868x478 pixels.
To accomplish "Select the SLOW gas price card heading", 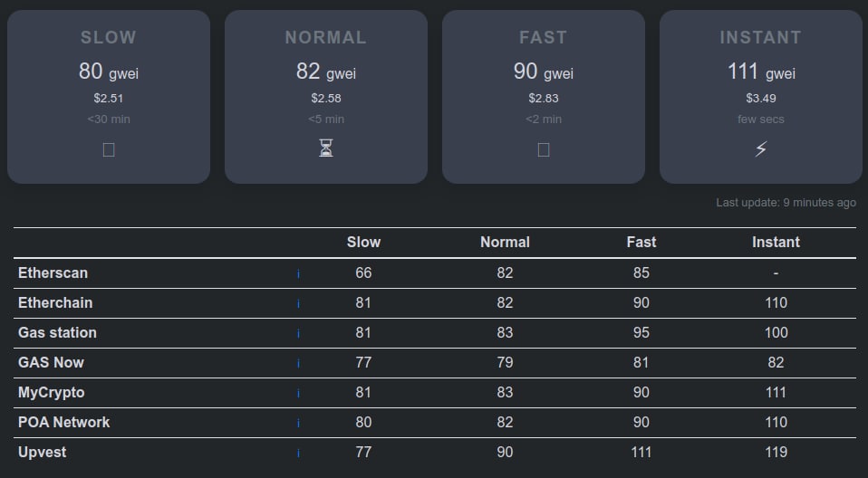I will (109, 37).
